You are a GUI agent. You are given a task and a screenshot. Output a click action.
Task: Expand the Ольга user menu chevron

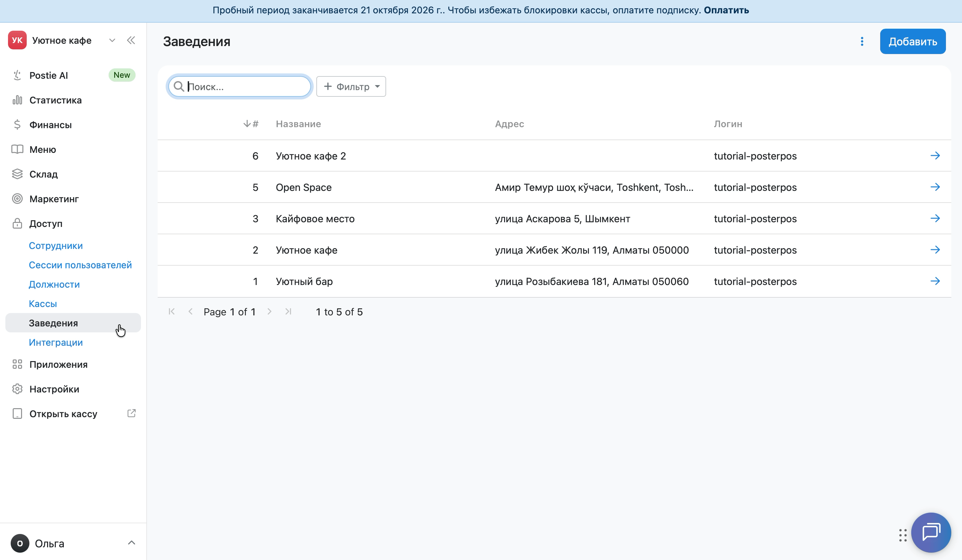click(x=131, y=543)
